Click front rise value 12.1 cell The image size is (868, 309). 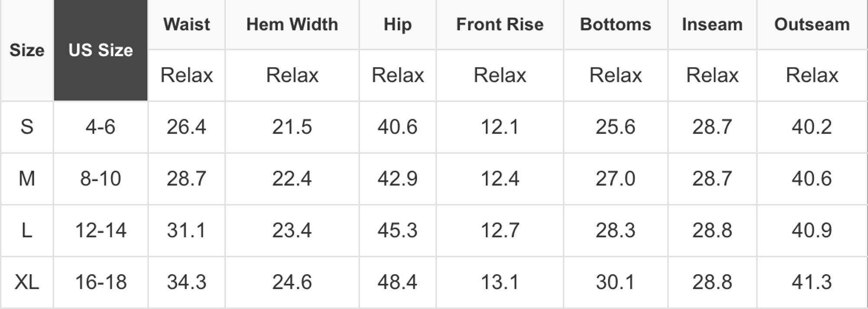(x=500, y=127)
